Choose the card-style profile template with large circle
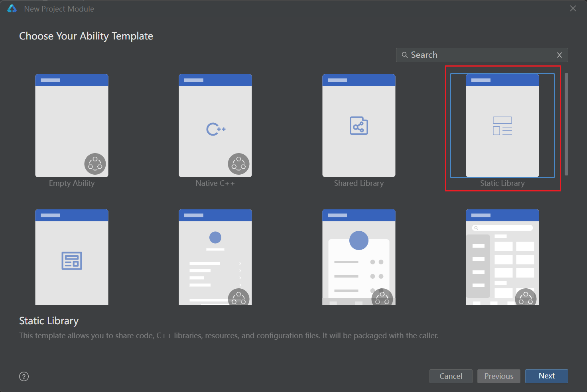 click(359, 257)
